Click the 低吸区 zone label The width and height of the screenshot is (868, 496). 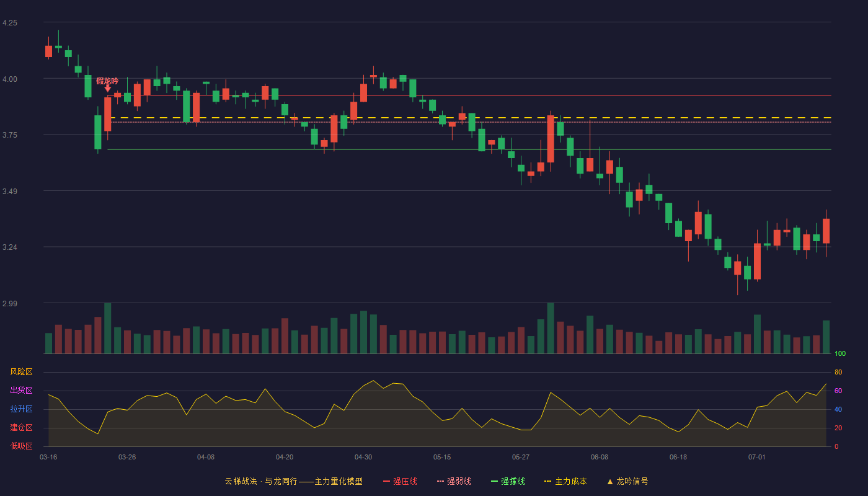pyautogui.click(x=21, y=446)
